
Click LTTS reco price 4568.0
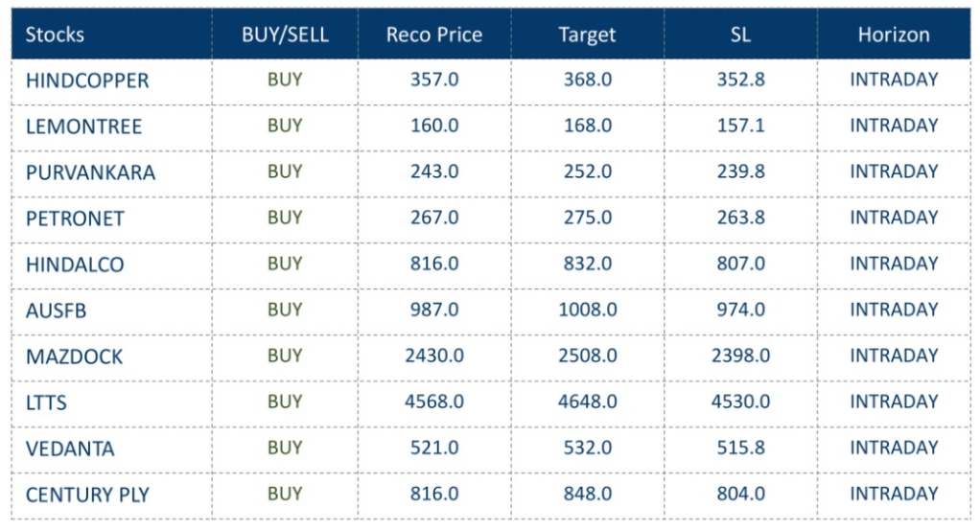434,402
